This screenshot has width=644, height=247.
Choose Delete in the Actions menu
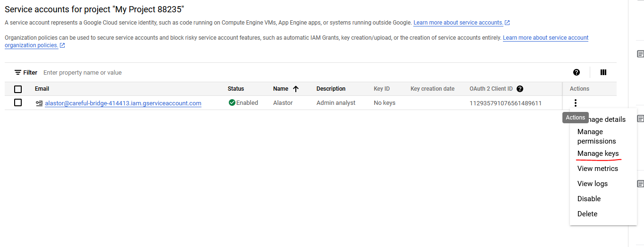(587, 214)
